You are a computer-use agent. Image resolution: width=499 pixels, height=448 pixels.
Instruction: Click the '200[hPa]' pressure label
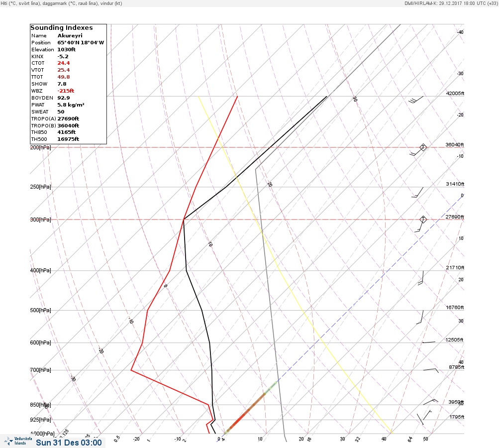tap(40, 147)
